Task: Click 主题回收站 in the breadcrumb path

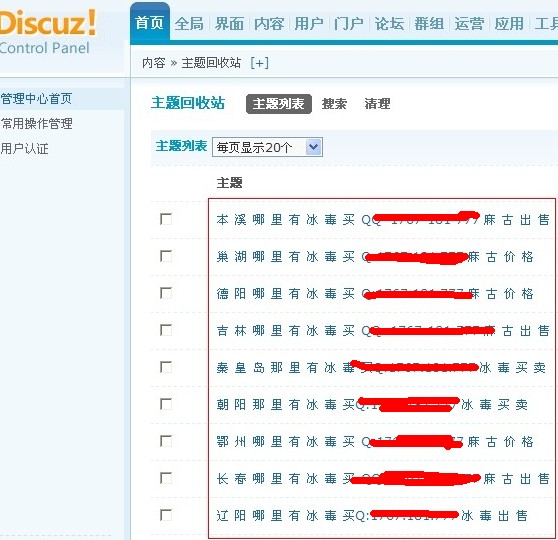Action: [211, 63]
